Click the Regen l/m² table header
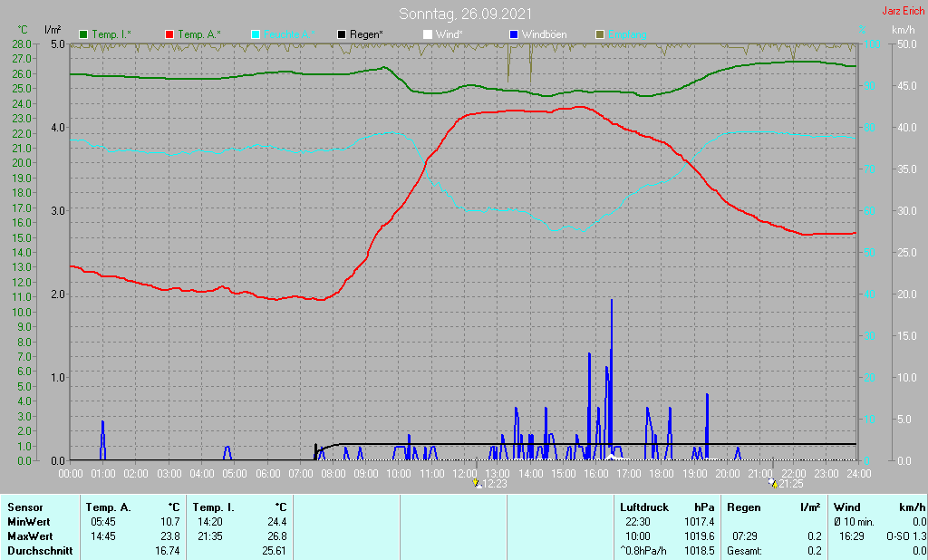This screenshot has height=560, width=928. 774,507
